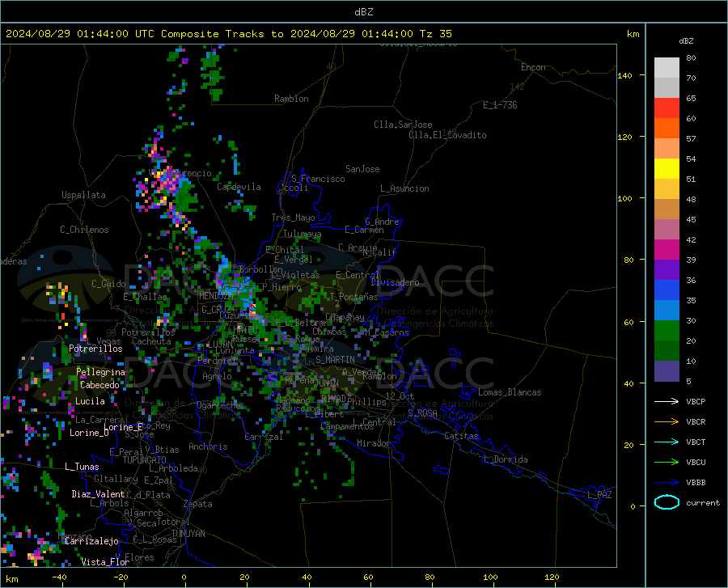Click the Lucila map label
728x588 pixels.
tap(90, 401)
